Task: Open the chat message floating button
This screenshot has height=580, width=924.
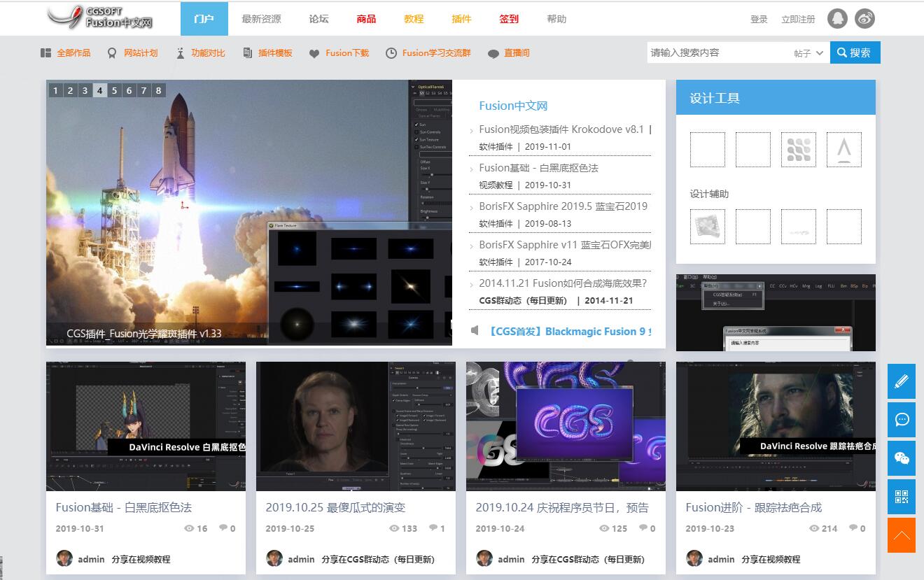Action: (x=902, y=420)
